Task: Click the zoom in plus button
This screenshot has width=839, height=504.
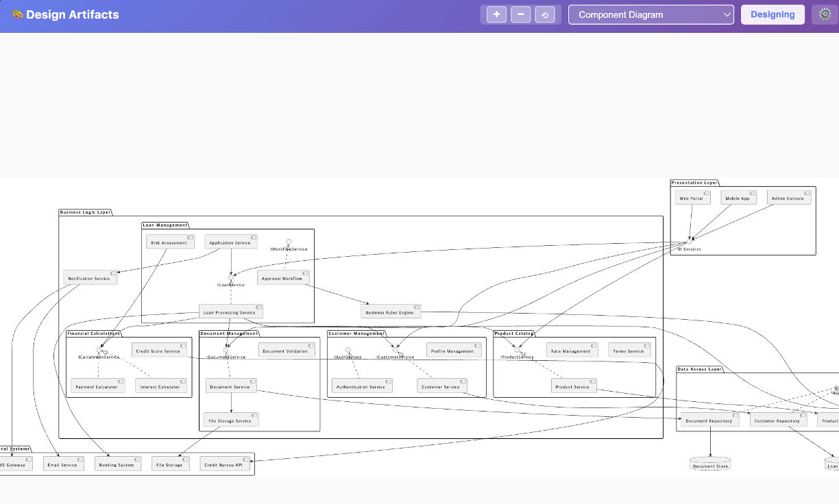Action: [x=496, y=14]
